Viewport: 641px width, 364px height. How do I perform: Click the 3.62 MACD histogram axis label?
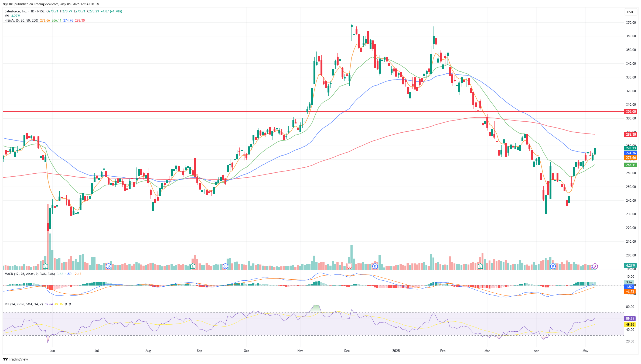[x=629, y=282]
